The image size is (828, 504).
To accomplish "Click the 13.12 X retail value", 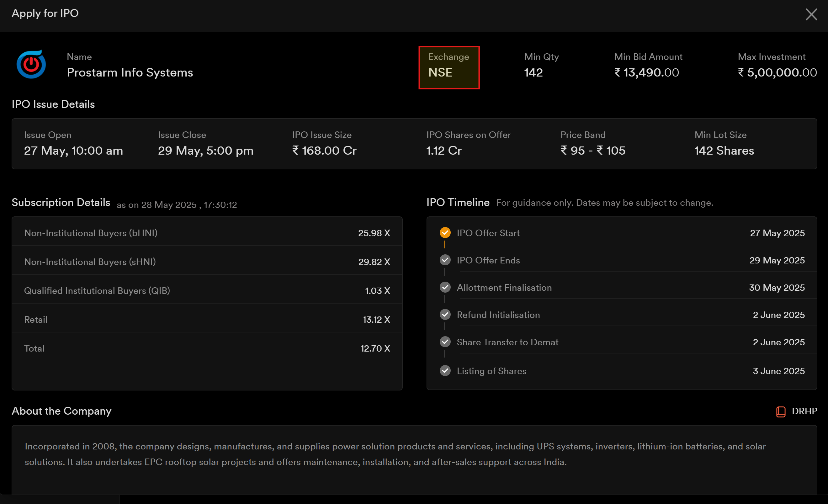I will [x=376, y=320].
